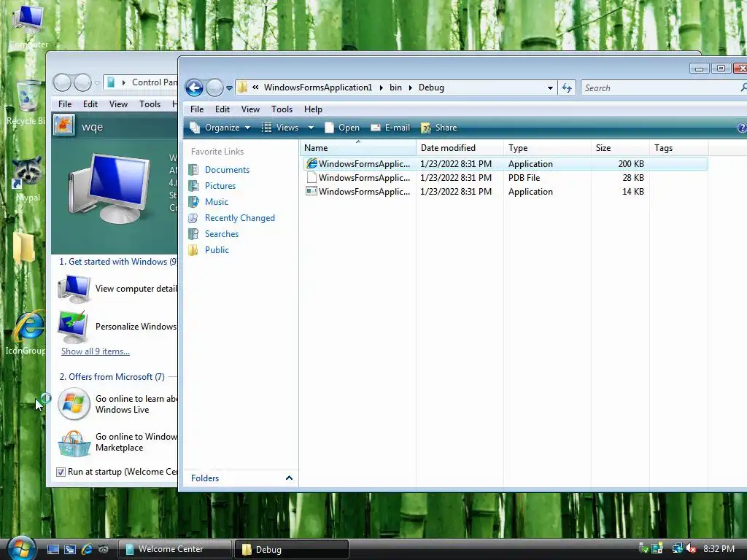
Task: Open the help question mark icon
Action: point(742,128)
